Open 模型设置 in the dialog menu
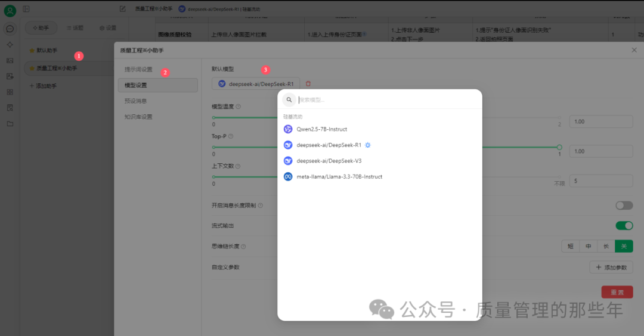Screen dimensions: 644x336 (x=157, y=85)
